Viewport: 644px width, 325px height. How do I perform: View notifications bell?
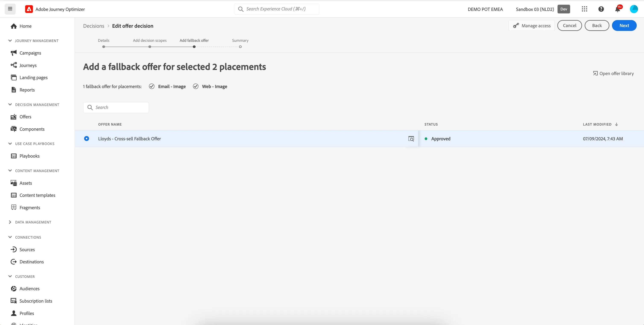pos(618,9)
